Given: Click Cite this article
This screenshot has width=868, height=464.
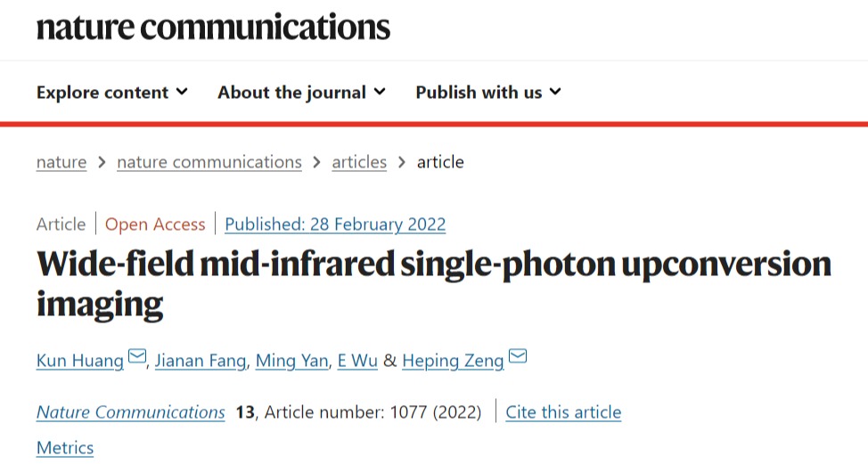Looking at the screenshot, I should (563, 412).
